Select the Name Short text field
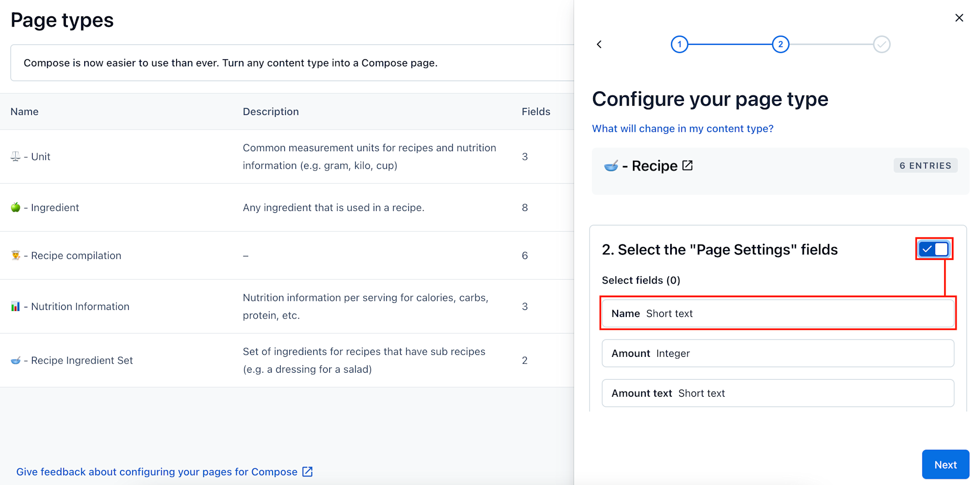The height and width of the screenshot is (485, 980). (x=778, y=313)
